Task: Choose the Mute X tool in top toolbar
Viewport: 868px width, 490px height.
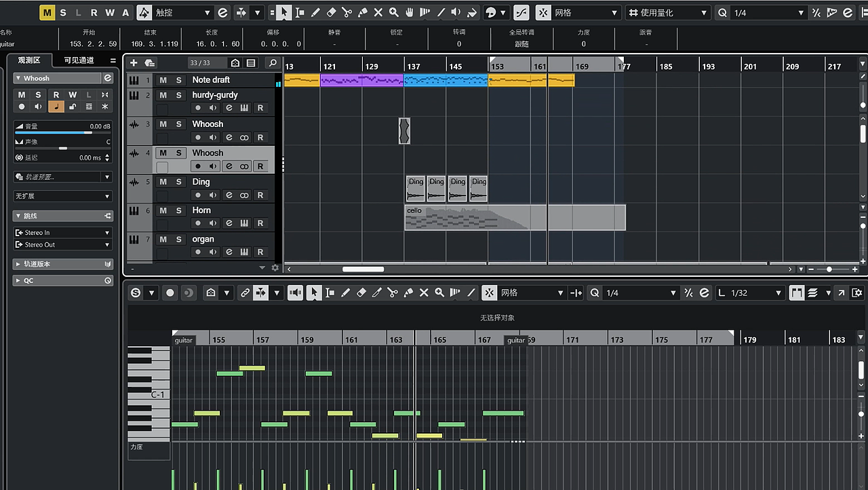Action: (378, 12)
